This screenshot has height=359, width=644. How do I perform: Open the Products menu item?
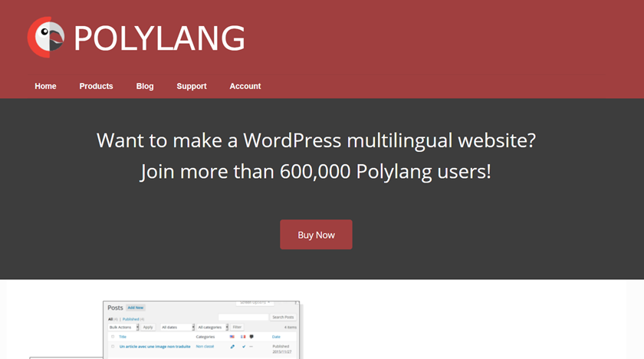pos(96,86)
